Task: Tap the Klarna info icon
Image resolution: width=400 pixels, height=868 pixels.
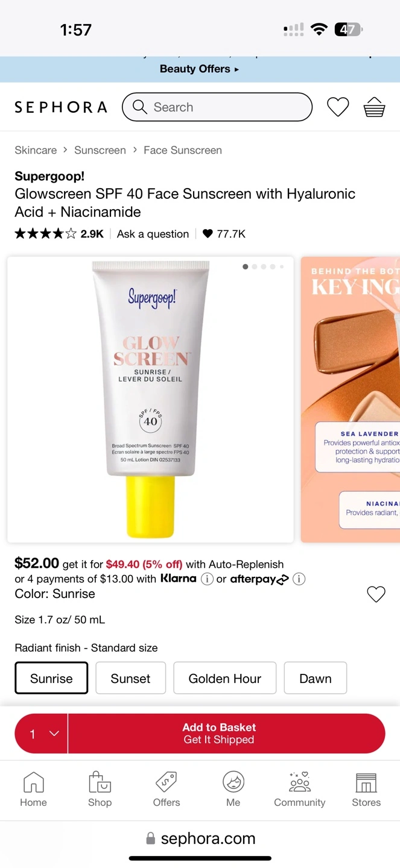Action: [207, 579]
